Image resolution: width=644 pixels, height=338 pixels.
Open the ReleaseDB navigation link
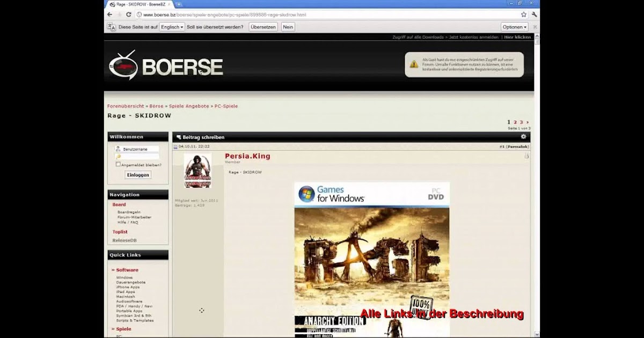coord(125,240)
